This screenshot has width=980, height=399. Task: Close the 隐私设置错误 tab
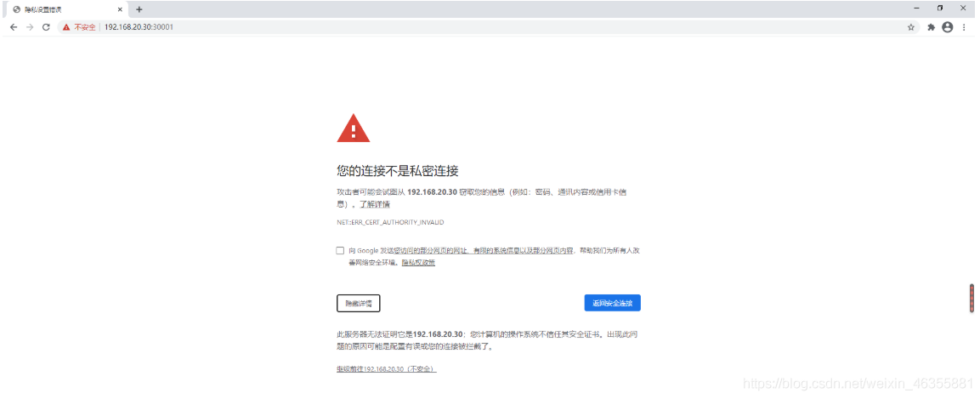(x=120, y=9)
